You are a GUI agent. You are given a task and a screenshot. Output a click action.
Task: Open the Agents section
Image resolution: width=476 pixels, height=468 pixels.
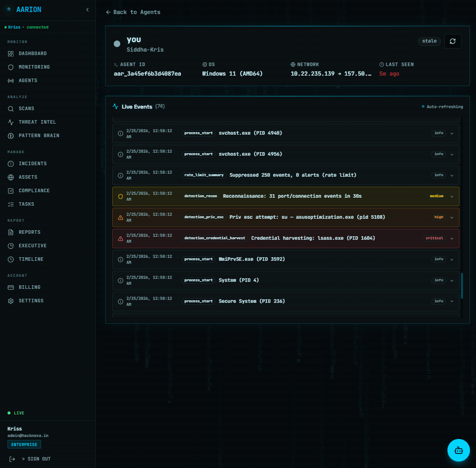pos(28,81)
